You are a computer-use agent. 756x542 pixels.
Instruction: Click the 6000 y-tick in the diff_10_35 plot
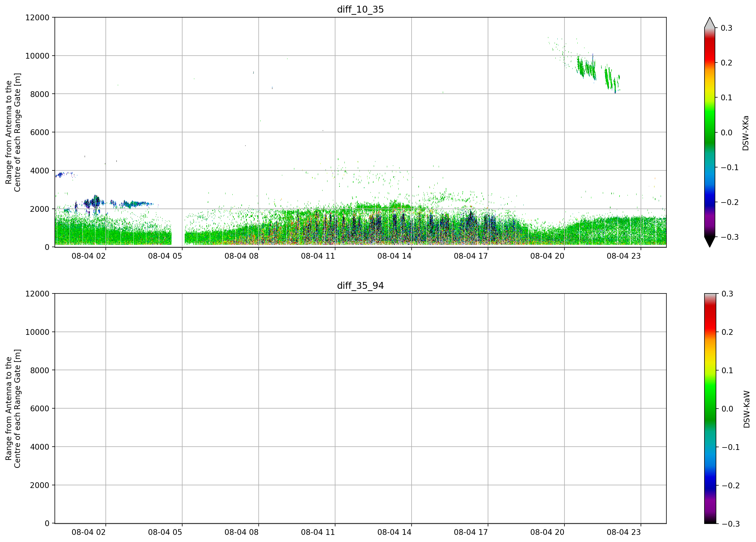40,132
